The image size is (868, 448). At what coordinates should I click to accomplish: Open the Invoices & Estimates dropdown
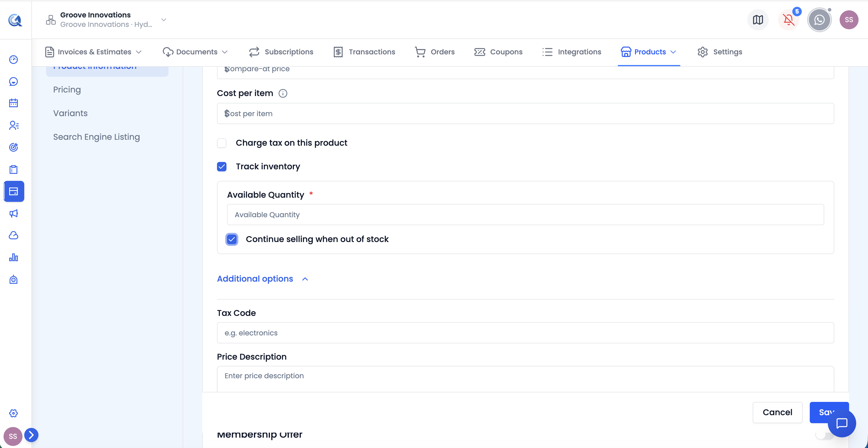coord(94,52)
